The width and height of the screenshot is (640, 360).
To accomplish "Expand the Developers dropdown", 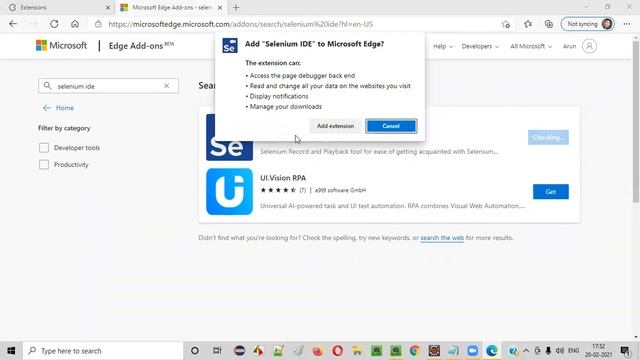I will pos(480,46).
